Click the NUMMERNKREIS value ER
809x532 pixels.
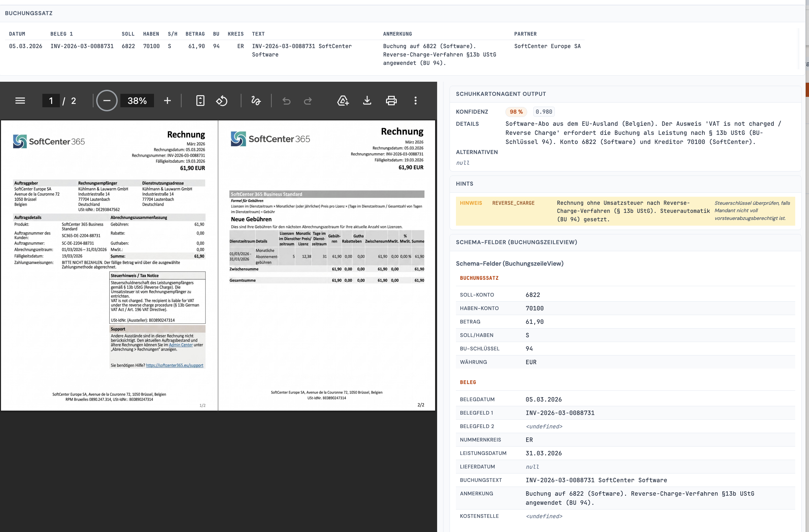(529, 440)
